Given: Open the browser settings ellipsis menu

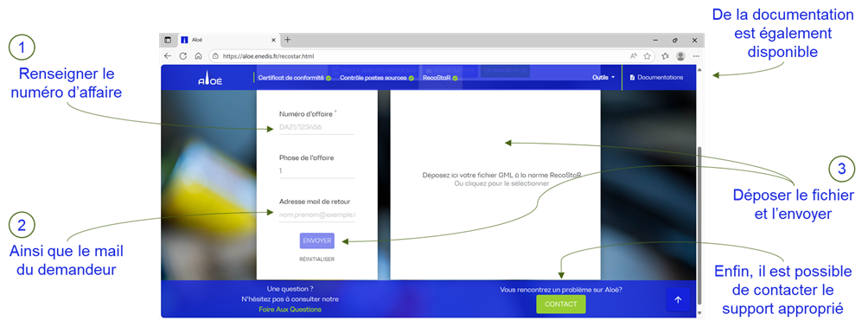Looking at the screenshot, I should (696, 56).
